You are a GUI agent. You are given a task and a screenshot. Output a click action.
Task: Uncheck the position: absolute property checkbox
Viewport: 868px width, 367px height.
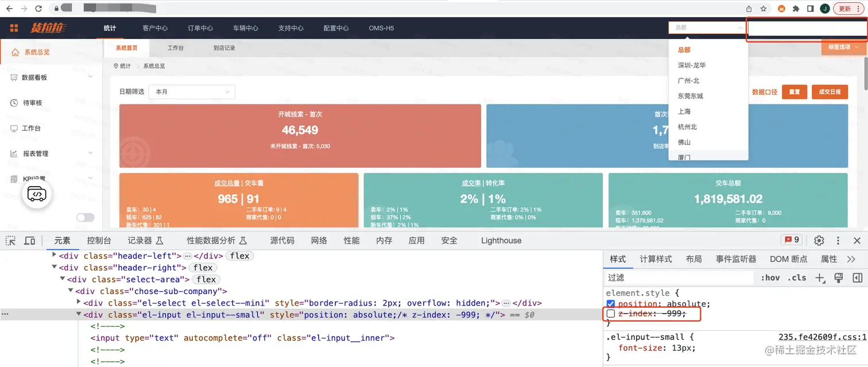(x=611, y=304)
